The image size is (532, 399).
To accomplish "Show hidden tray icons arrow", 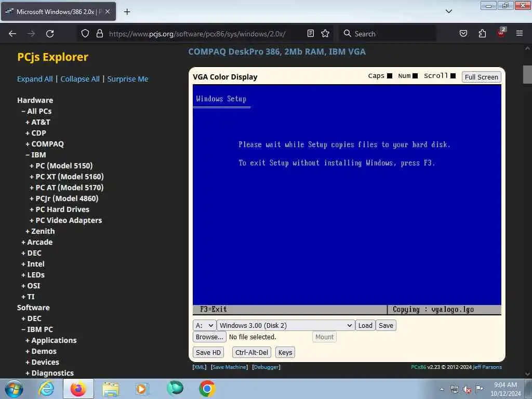I will point(442,390).
